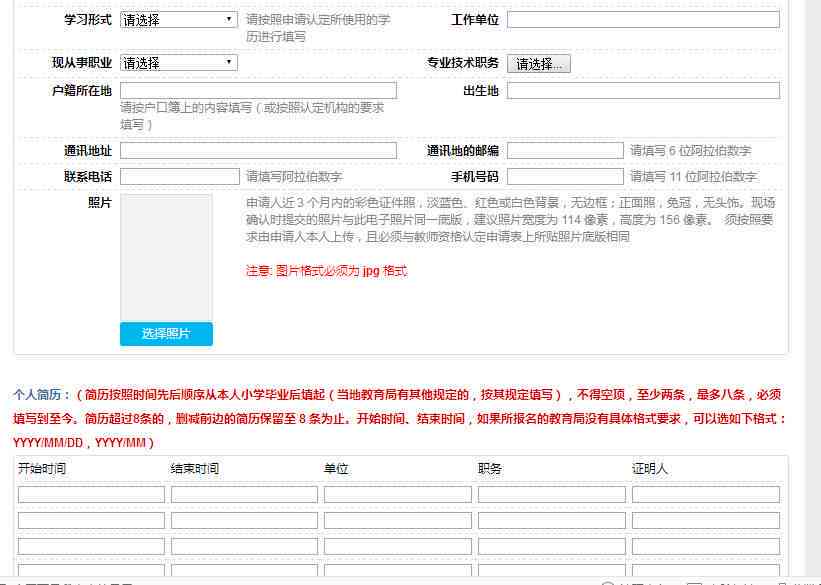
Task: Click first-row 证明人 field in resume table
Action: [x=705, y=494]
